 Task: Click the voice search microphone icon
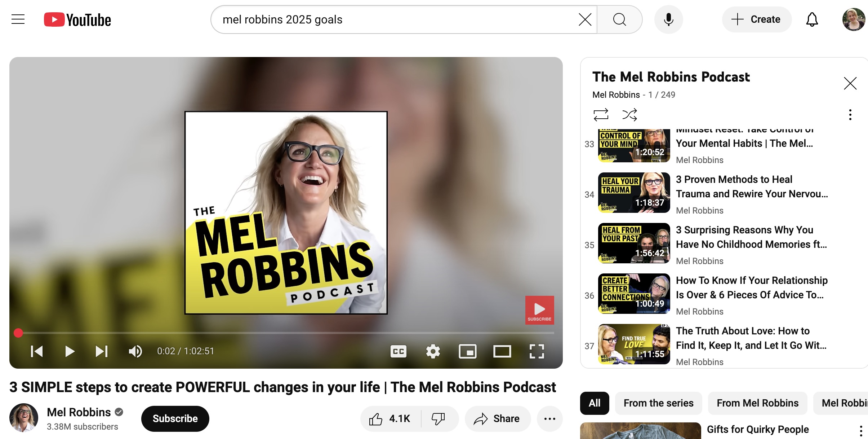(x=668, y=19)
